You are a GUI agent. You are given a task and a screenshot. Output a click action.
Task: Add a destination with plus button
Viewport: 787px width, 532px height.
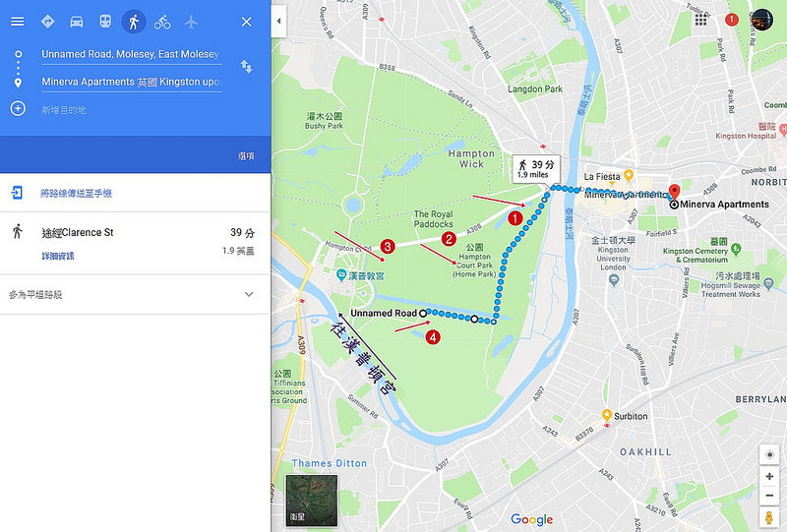pyautogui.click(x=18, y=109)
